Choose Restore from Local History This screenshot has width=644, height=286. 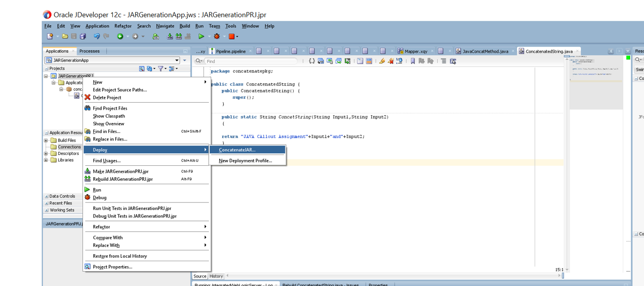[146, 256]
